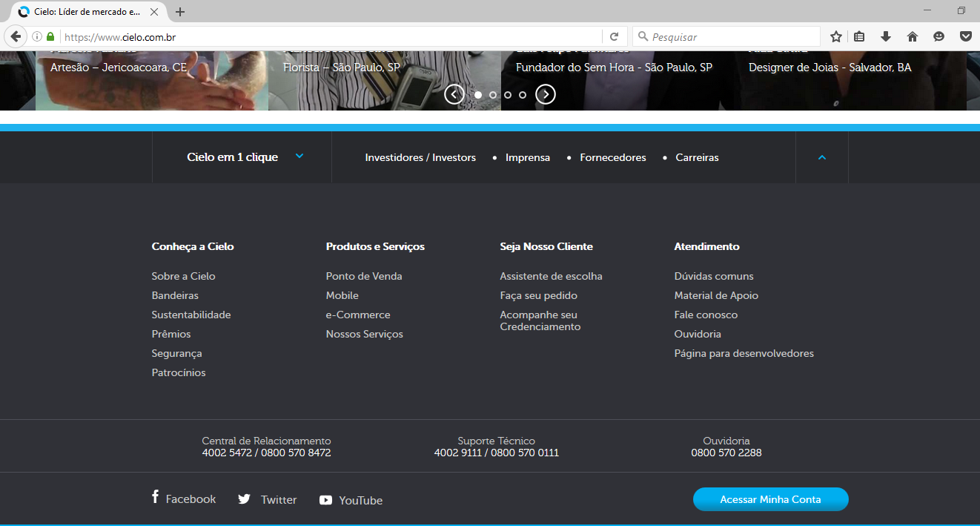The image size is (980, 526).
Task: Open the downloads arrow icon
Action: pyautogui.click(x=886, y=36)
